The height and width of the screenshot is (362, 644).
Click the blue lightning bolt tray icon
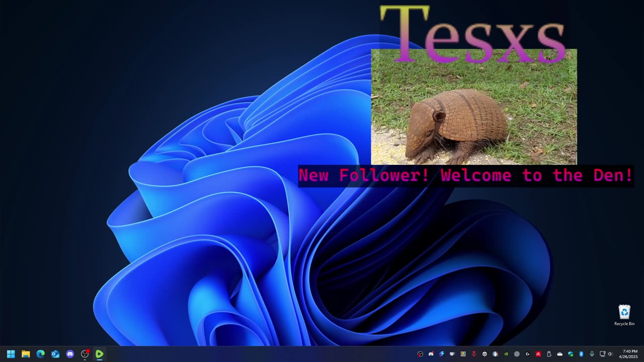point(442,354)
